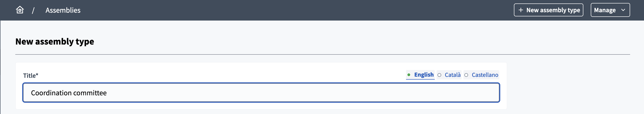Switch to the Català language tab
This screenshot has height=114, width=644.
[452, 75]
